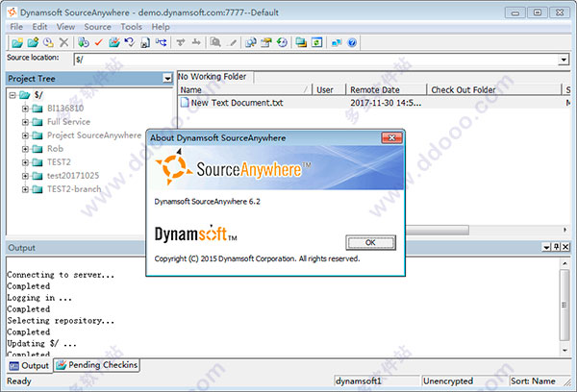577x392 pixels.
Task: Open the Help menu
Action: point(161,27)
